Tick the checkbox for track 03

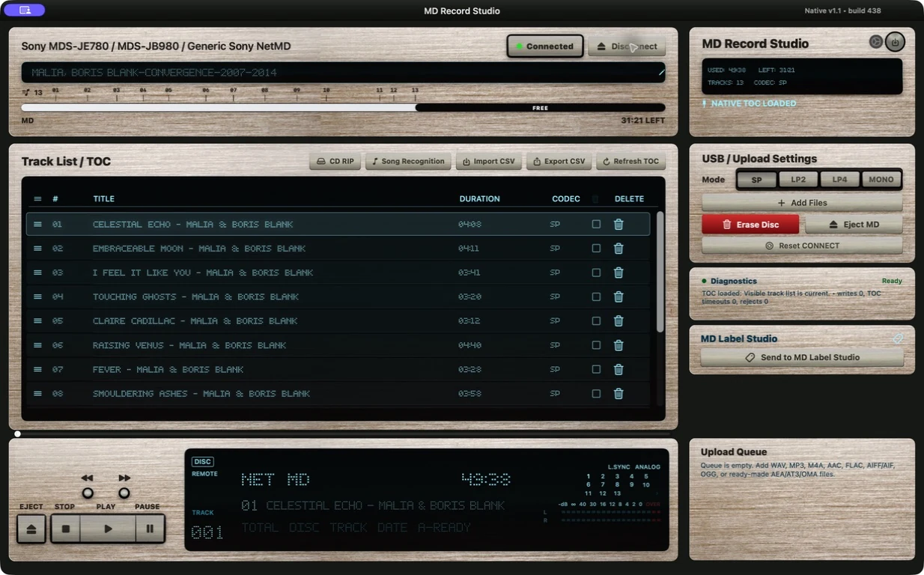pyautogui.click(x=596, y=273)
